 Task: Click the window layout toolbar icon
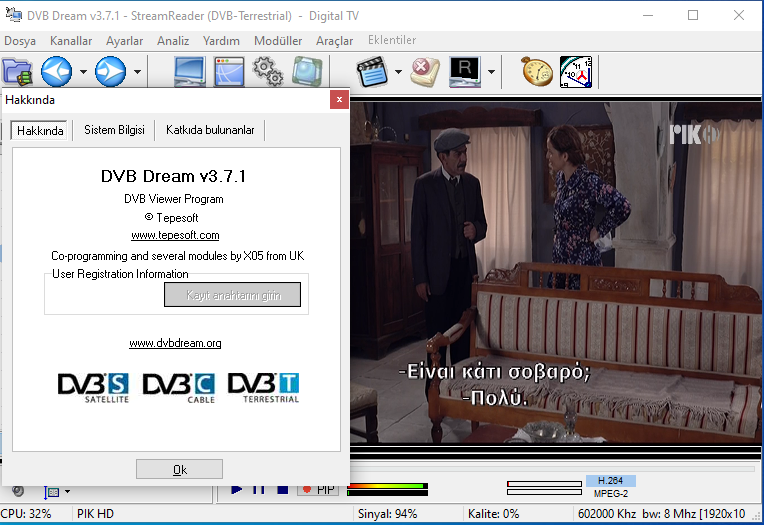tap(229, 72)
